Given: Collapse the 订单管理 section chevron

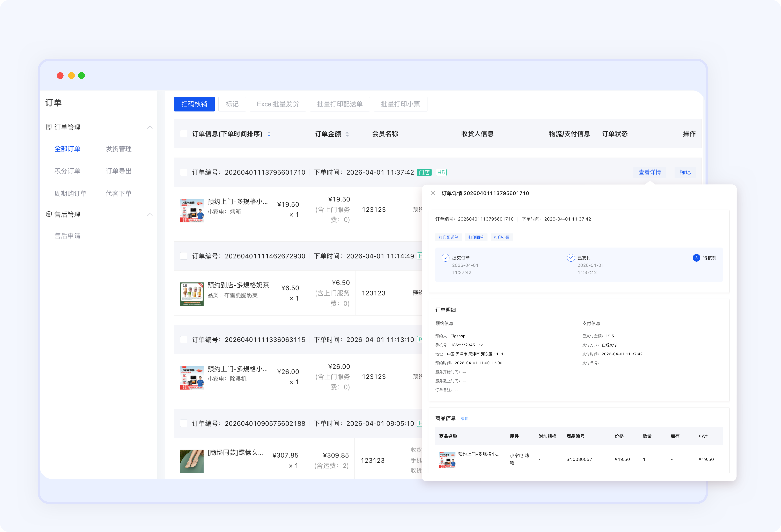Looking at the screenshot, I should pos(150,127).
